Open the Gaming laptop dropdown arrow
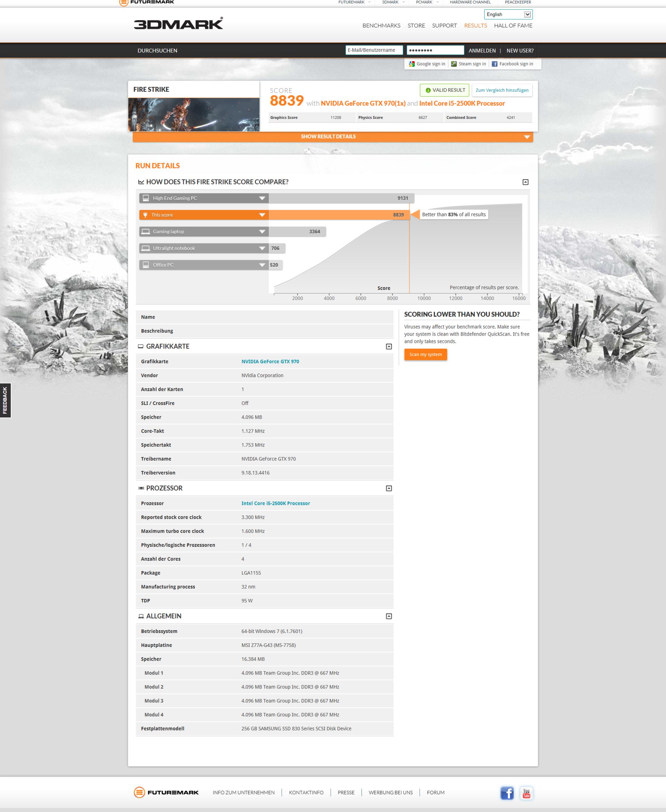Screen dimensions: 666x812 [262, 232]
